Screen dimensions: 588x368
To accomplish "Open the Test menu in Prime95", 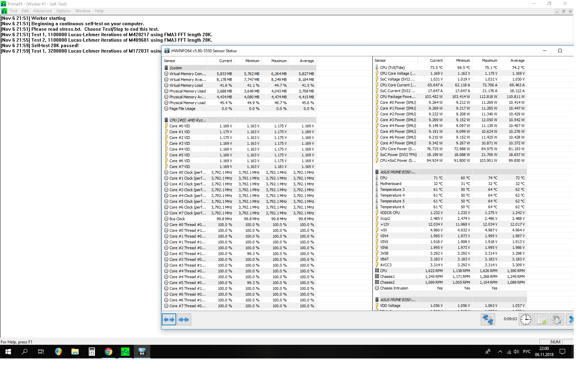I will click(13, 11).
